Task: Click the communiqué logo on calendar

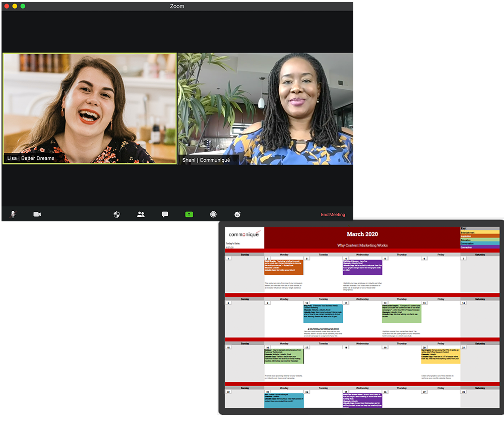Action: click(x=244, y=234)
